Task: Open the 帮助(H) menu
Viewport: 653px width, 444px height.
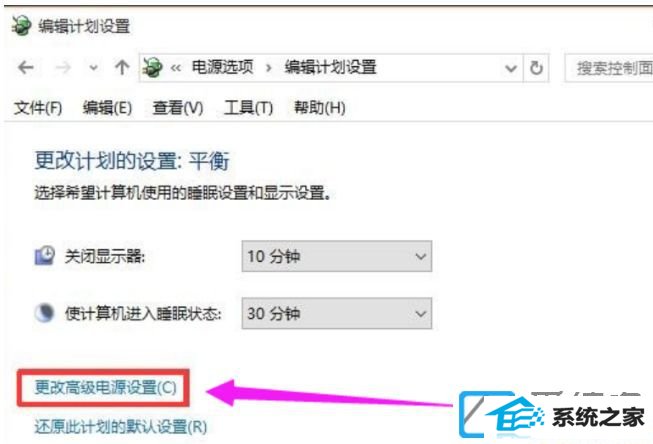Action: click(319, 108)
